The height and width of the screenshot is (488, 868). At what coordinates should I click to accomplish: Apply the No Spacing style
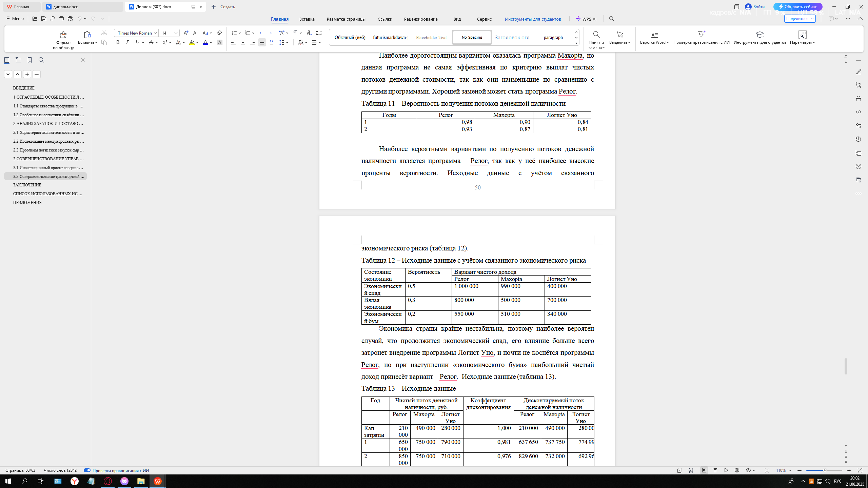tap(472, 37)
